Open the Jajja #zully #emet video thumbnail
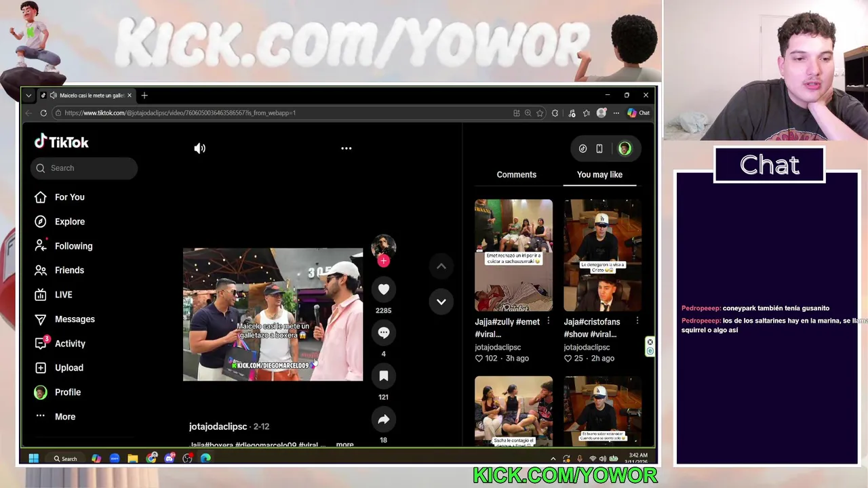Screen dimensions: 868x488 [513, 255]
